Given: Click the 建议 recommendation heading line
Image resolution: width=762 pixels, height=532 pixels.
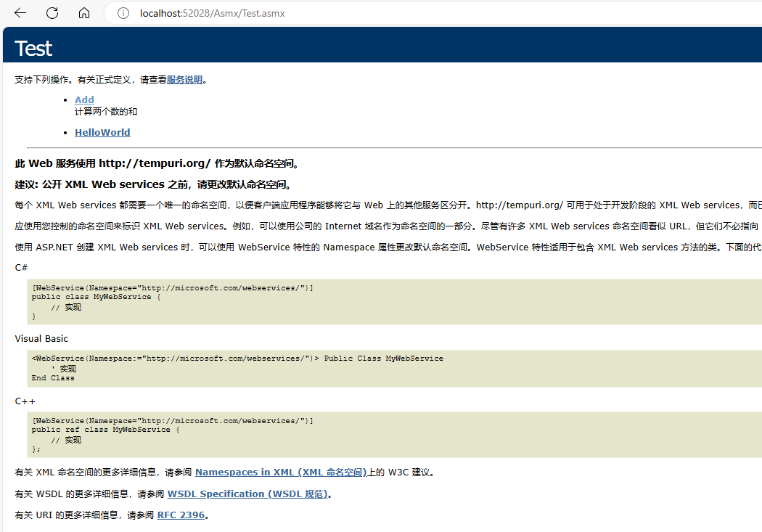Looking at the screenshot, I should coord(154,184).
